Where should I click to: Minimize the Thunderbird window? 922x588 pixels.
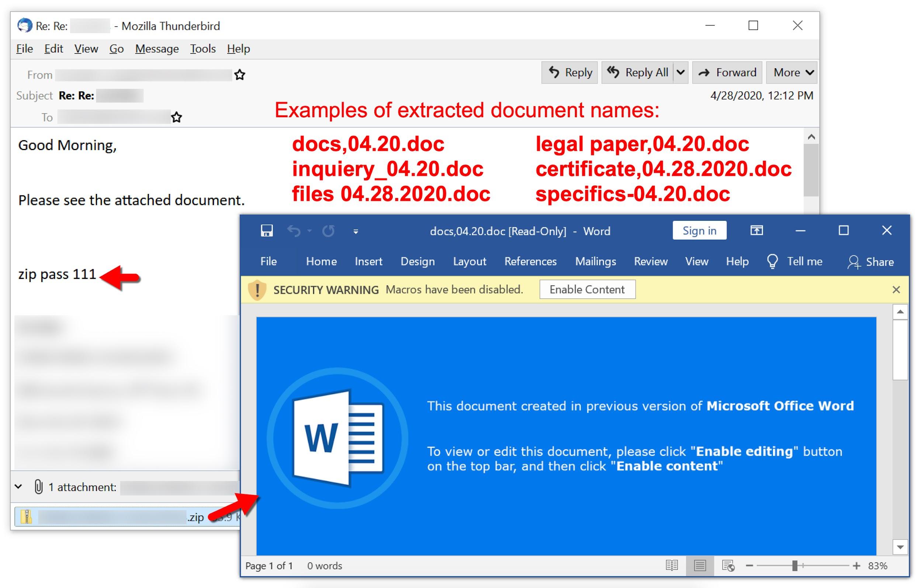pyautogui.click(x=710, y=26)
